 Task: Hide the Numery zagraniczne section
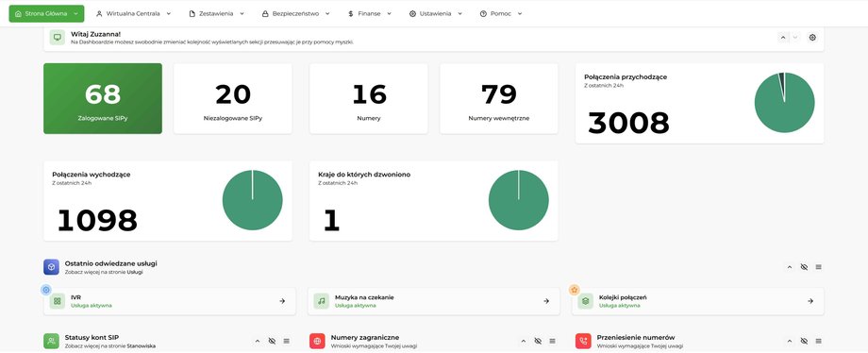tap(538, 341)
